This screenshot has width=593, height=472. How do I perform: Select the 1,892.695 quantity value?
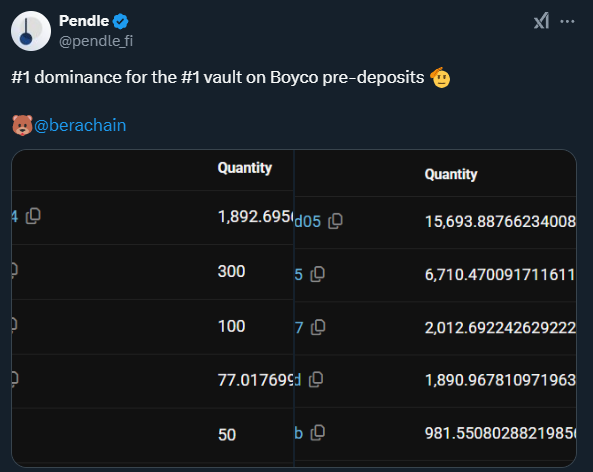point(256,217)
